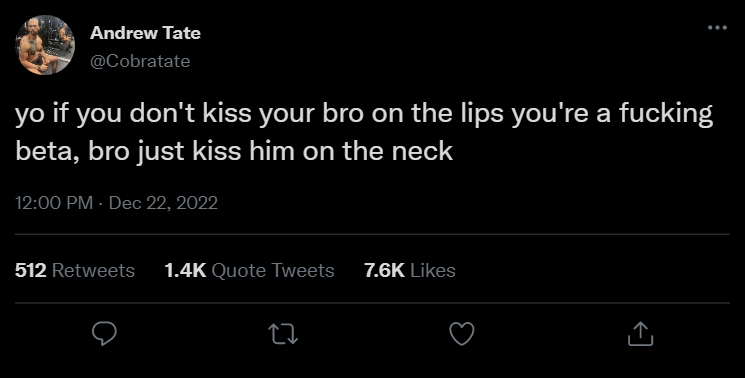View the 512 Retweets list

(x=75, y=270)
